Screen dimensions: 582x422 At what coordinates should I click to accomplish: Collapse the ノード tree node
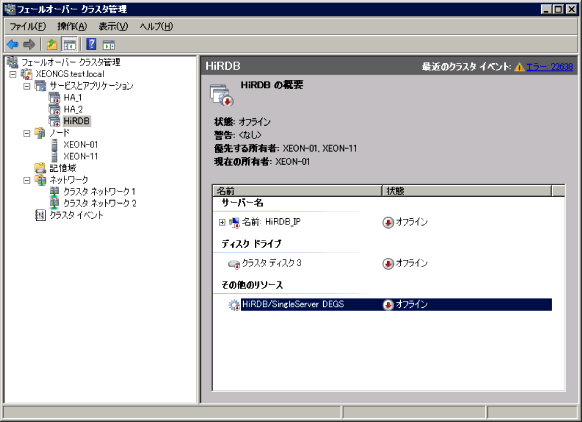pyautogui.click(x=27, y=133)
